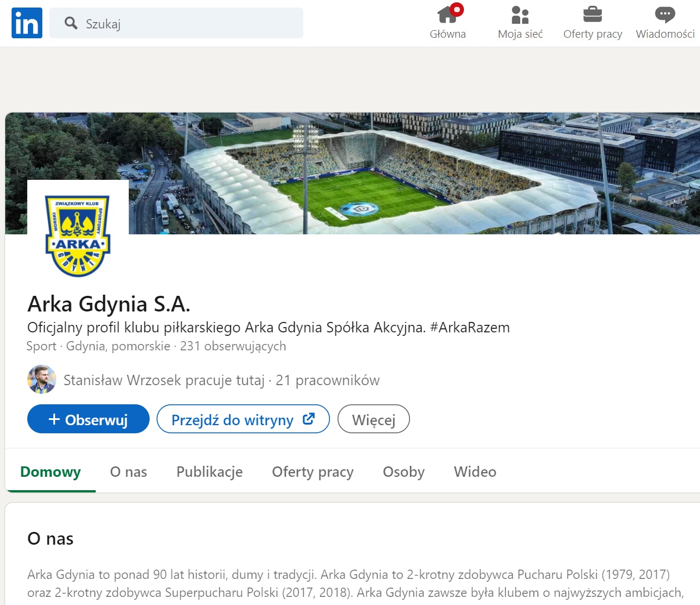Click the Arka Gdynia S.A. page title
Viewport: 700px width, 605px height.
109,304
